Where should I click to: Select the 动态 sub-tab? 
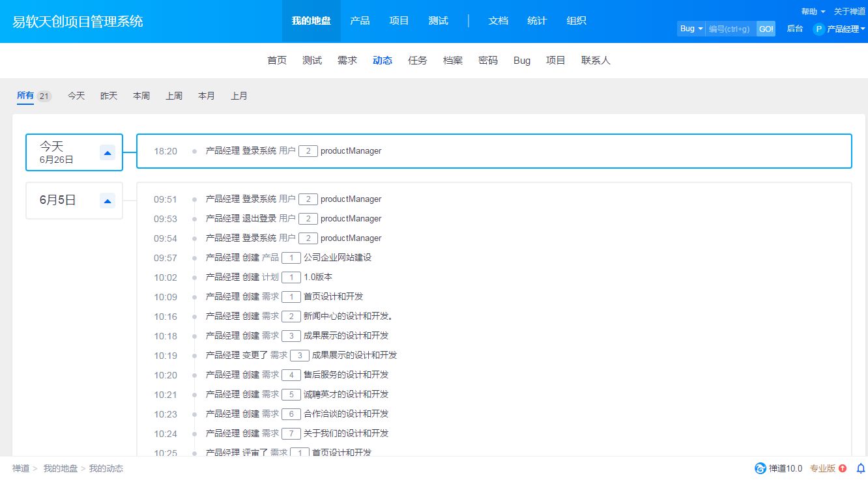383,61
